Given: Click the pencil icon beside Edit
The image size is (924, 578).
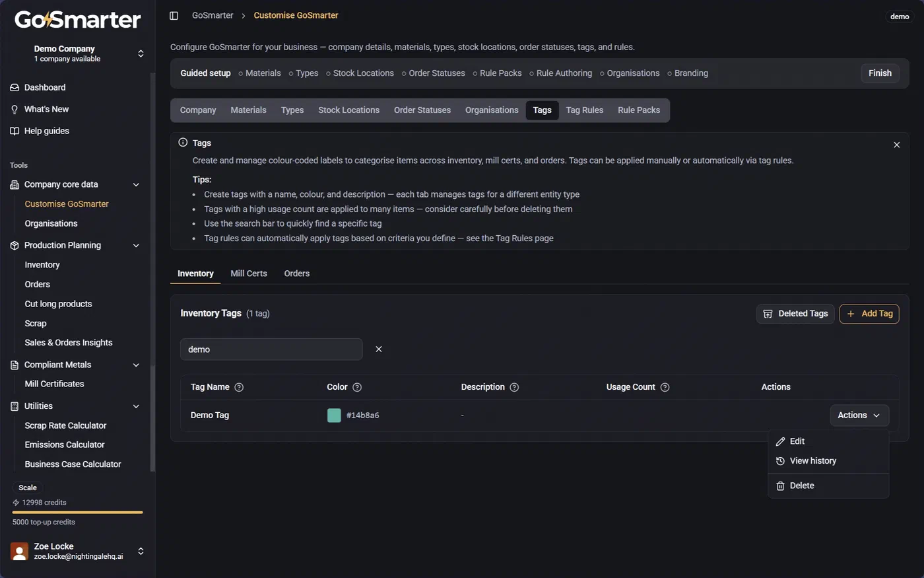Looking at the screenshot, I should click(780, 441).
